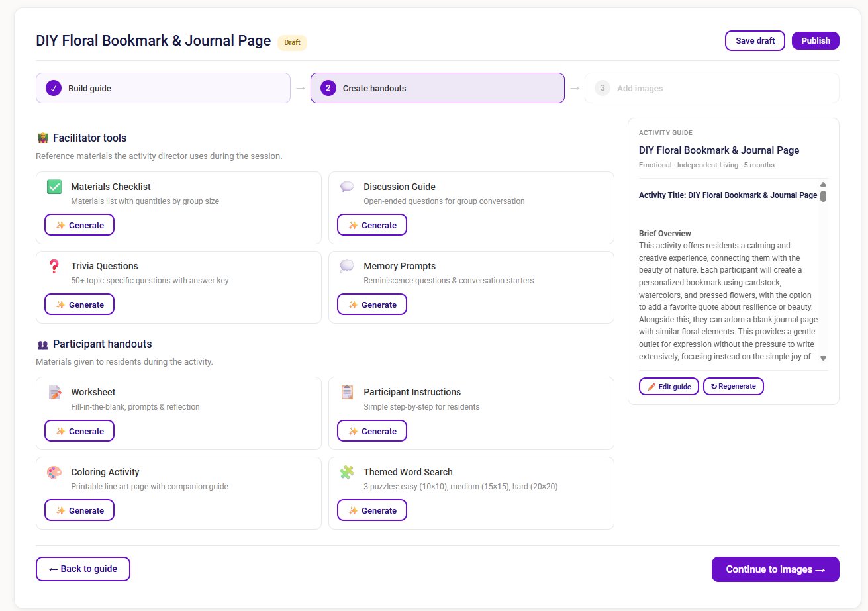Screen dimensions: 868x611
Task: Select the red question mark icon for Trivia Questions
Action: point(54,265)
